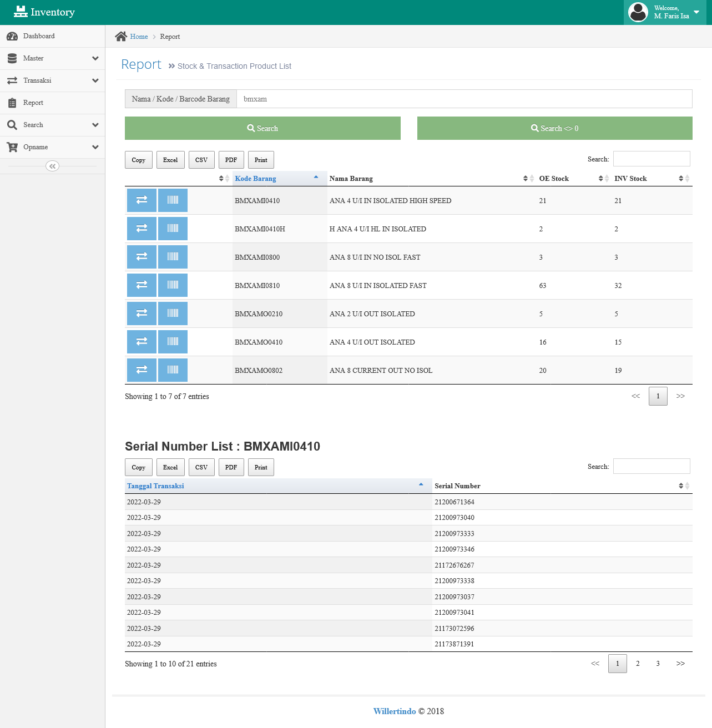
Task: Click next page arrows of serial list
Action: pos(680,664)
